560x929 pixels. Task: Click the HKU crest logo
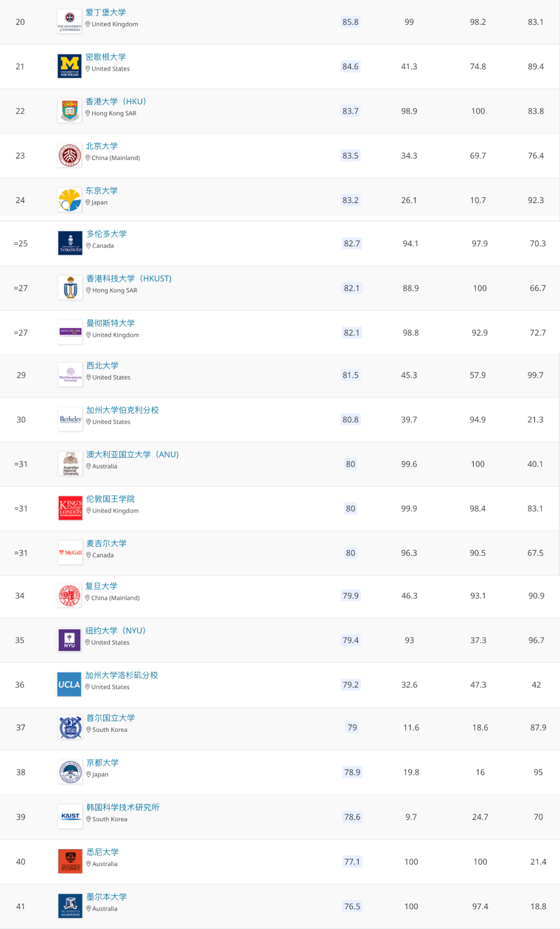point(69,111)
